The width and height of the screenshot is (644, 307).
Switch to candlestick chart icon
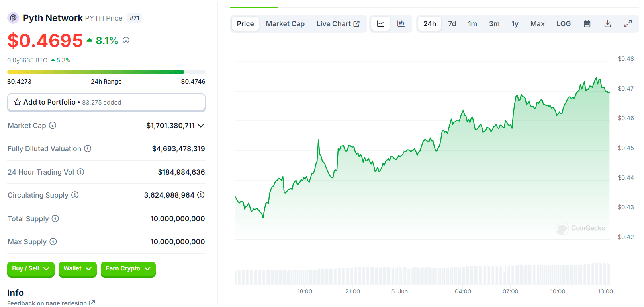point(401,24)
